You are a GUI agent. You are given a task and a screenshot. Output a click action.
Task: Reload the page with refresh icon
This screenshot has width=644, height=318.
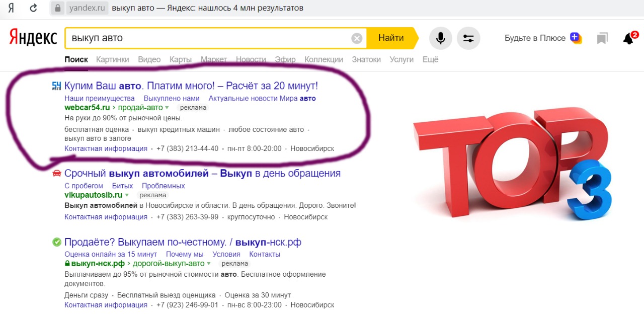[x=34, y=8]
